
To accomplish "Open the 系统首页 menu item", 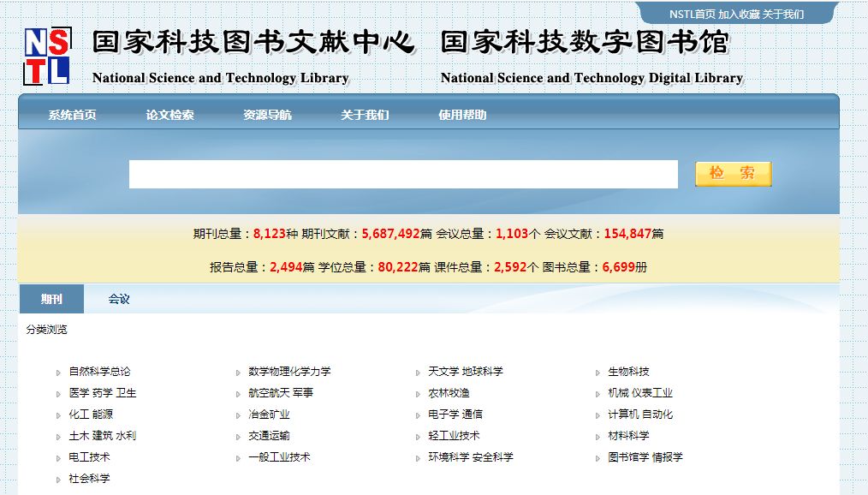I will pos(72,115).
